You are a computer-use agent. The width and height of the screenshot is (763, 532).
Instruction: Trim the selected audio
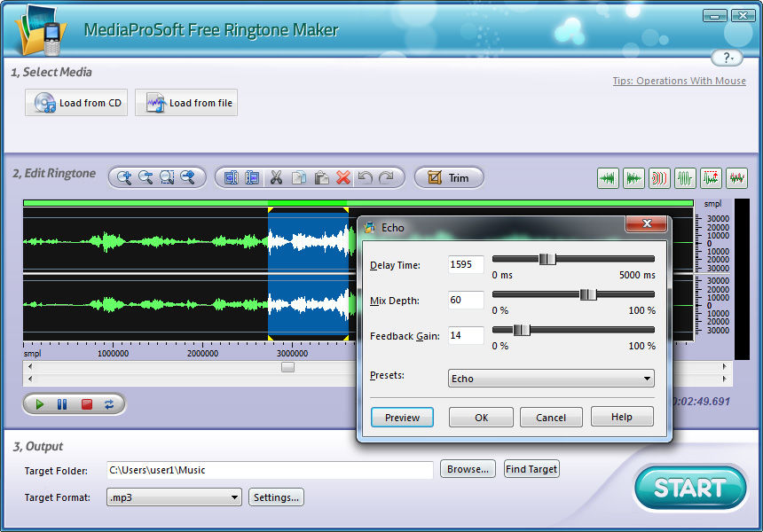pos(449,177)
